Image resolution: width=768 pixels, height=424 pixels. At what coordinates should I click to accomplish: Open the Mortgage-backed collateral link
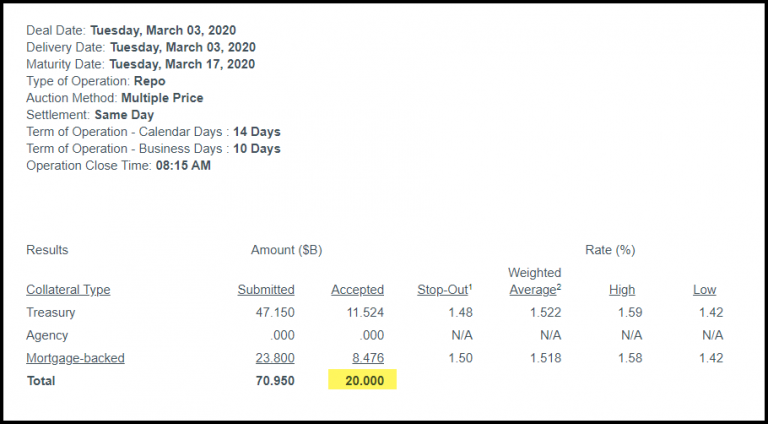pyautogui.click(x=75, y=357)
